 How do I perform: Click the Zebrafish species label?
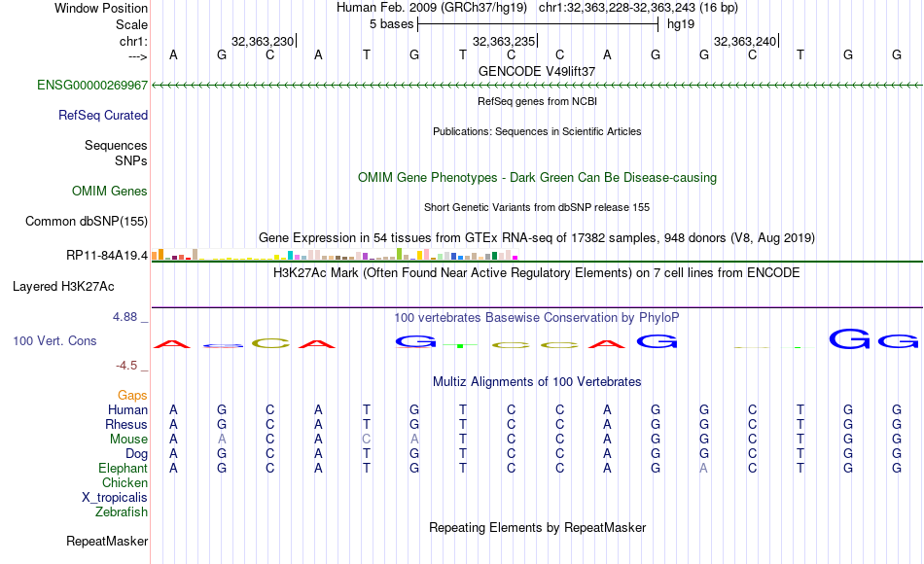pyautogui.click(x=122, y=511)
